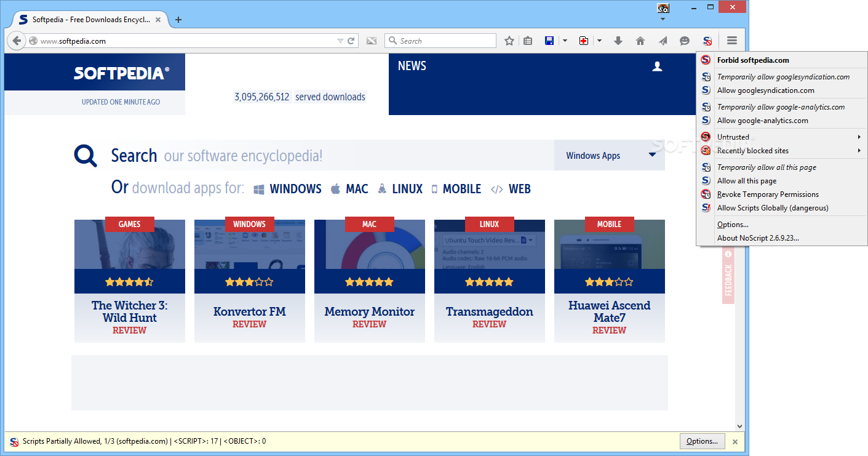
Task: Open the Memory Monitor review card
Action: 370,281
